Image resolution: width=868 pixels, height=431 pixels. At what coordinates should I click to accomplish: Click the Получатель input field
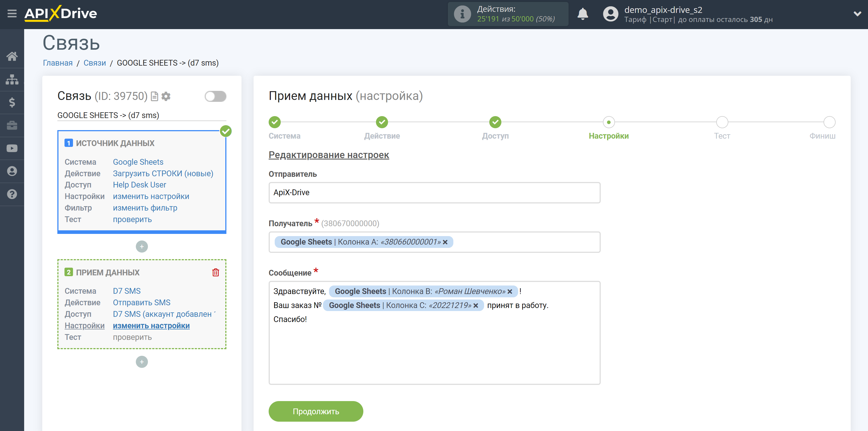tap(434, 242)
